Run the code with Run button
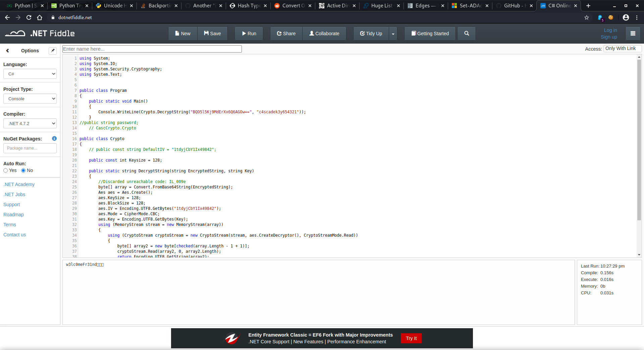The image size is (644, 350). click(249, 34)
